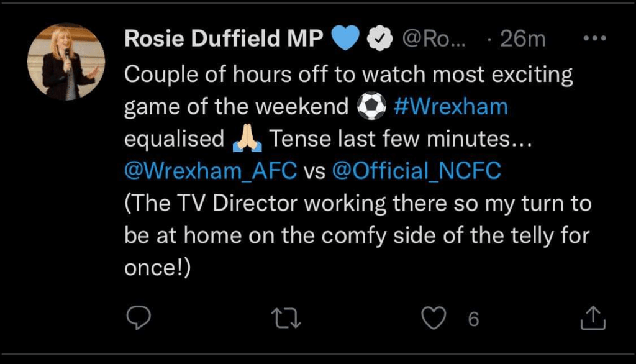Visit the @Wrexham_AFC mention
Image resolution: width=636 pixels, height=364 pixels.
point(211,171)
